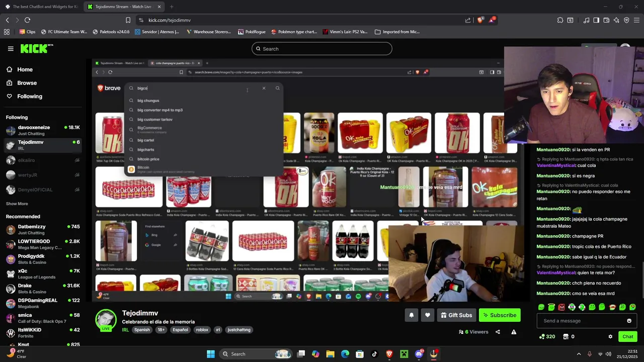Select Tejodimmv in Following list
644x362 pixels.
click(x=43, y=145)
